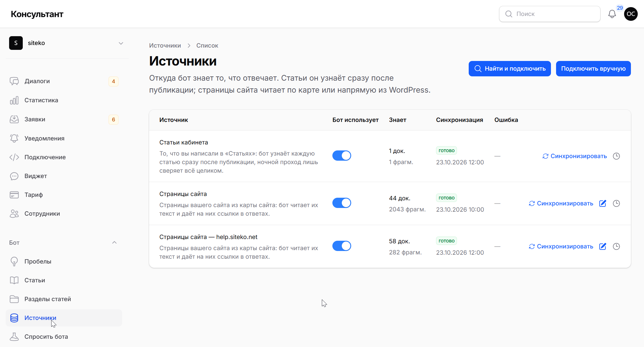
Task: Open the notifications bell icon
Action: point(612,14)
